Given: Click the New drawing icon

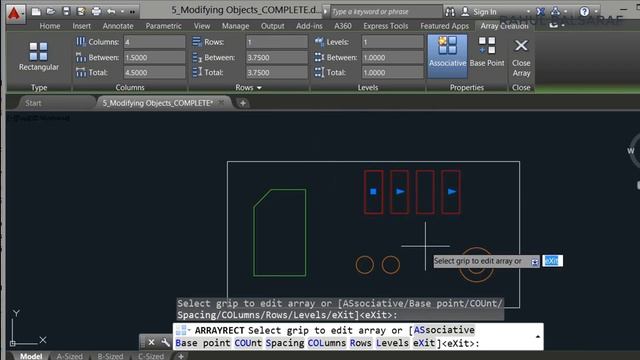Looking at the screenshot, I should (36, 11).
